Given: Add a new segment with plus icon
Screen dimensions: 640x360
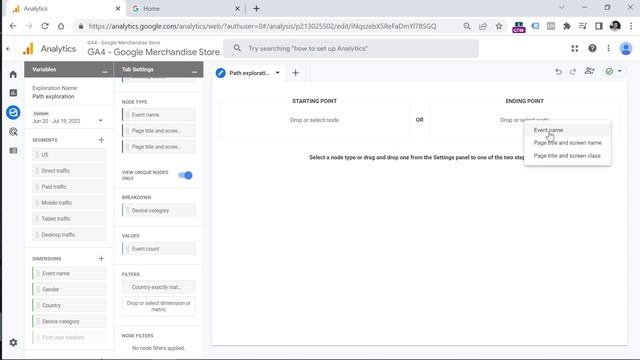Looking at the screenshot, I should 101,140.
